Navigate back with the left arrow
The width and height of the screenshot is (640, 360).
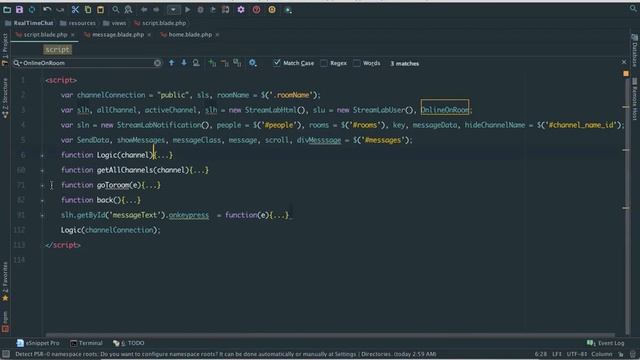(x=144, y=9)
